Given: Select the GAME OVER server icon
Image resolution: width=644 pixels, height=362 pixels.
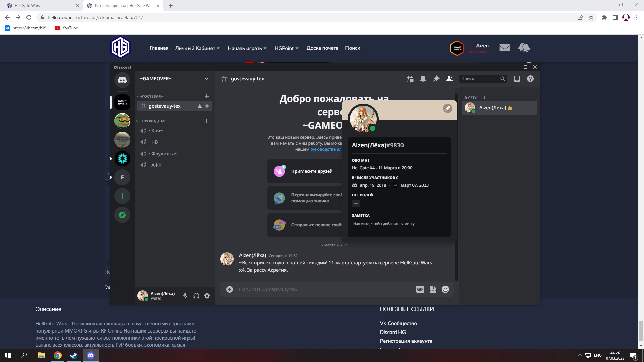Looking at the screenshot, I should [122, 102].
